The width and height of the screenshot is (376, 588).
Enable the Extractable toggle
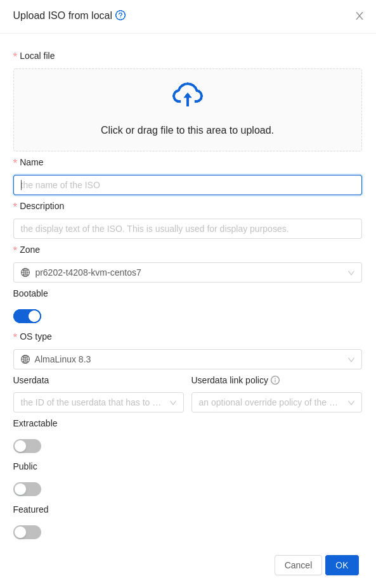27,446
